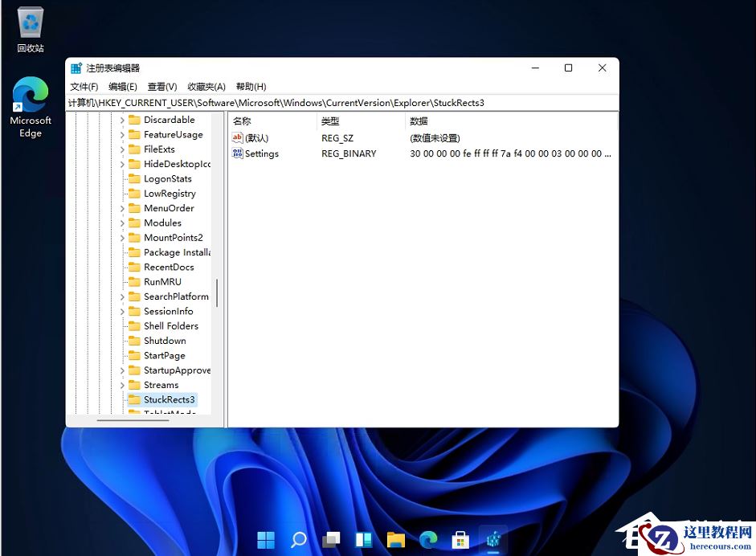This screenshot has width=756, height=556.
Task: Open Microsoft Store from the taskbar
Action: tap(460, 540)
